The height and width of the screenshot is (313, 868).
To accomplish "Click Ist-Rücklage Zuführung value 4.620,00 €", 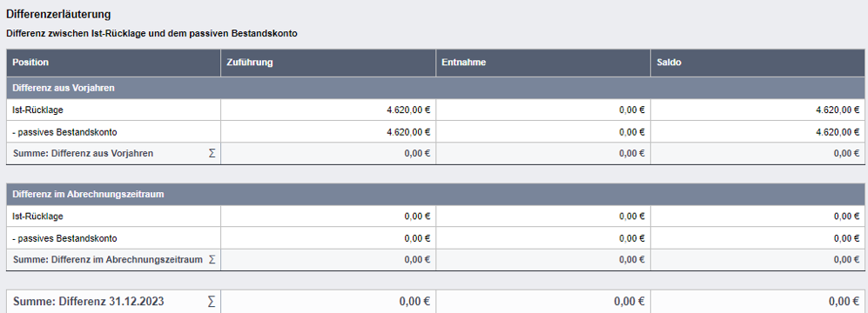I will click(408, 110).
